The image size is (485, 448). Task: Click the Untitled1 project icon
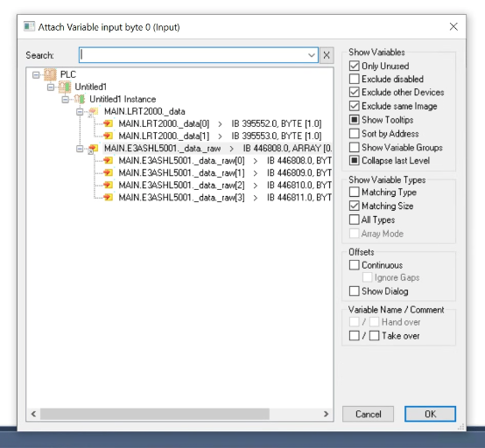click(x=65, y=87)
